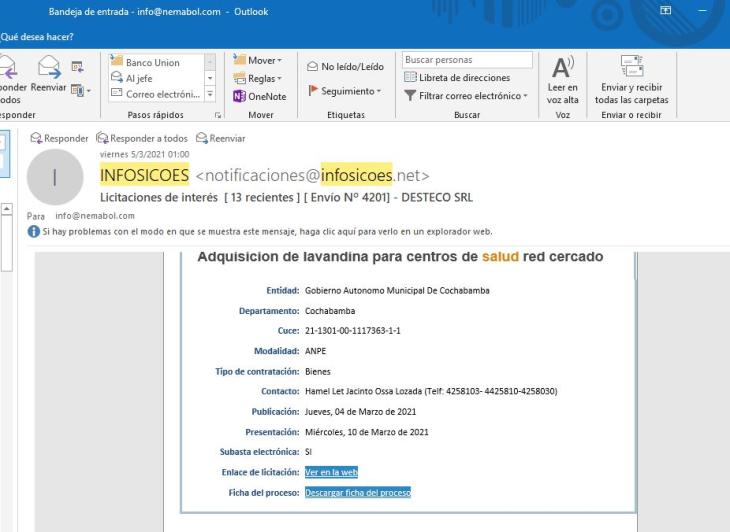
Task: Click the Reenviar ribbon button
Action: click(x=48, y=74)
